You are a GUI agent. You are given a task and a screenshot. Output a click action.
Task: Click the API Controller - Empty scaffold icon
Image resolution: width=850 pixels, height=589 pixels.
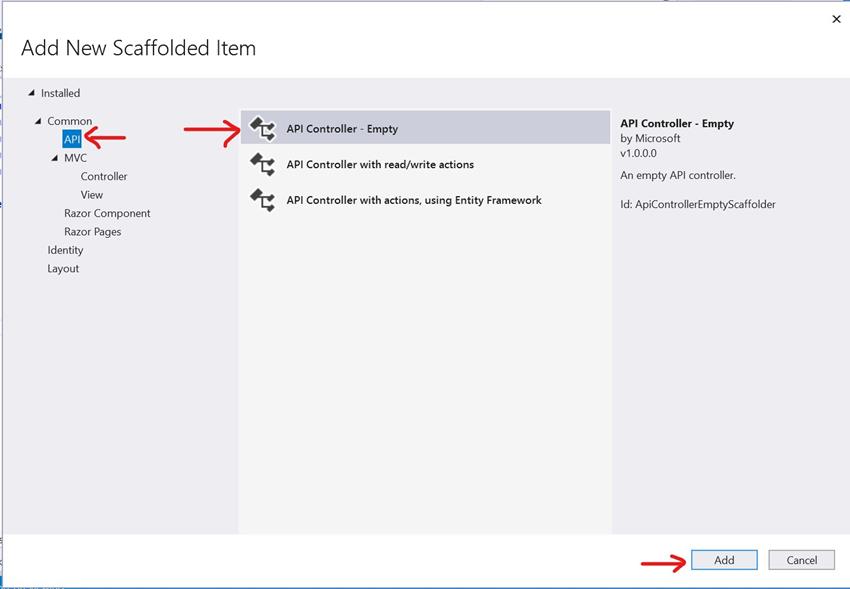coord(264,127)
